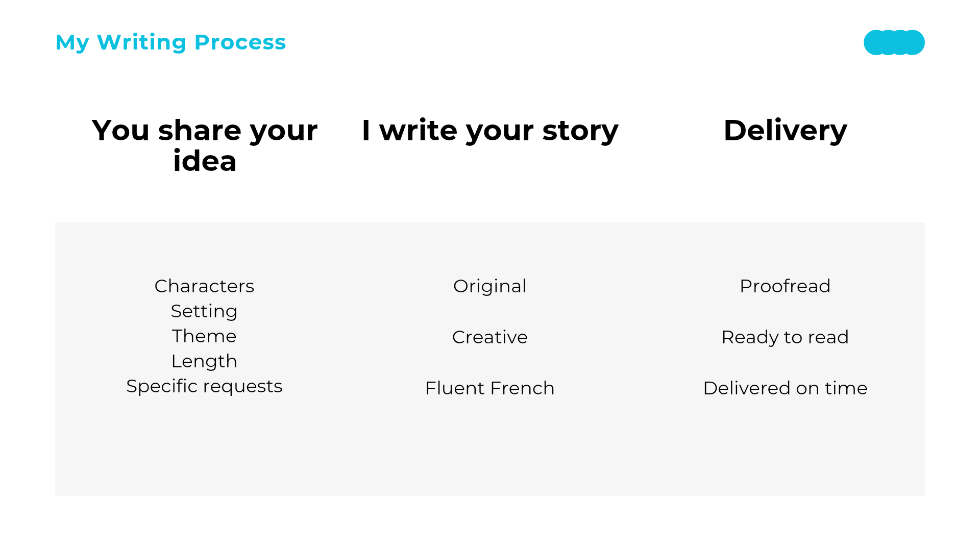Select the 'You share your idea' heading
The width and height of the screenshot is (980, 551).
pyautogui.click(x=205, y=145)
